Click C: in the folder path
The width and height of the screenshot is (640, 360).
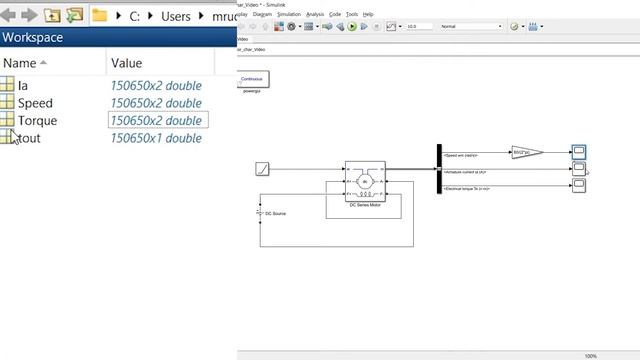134,16
